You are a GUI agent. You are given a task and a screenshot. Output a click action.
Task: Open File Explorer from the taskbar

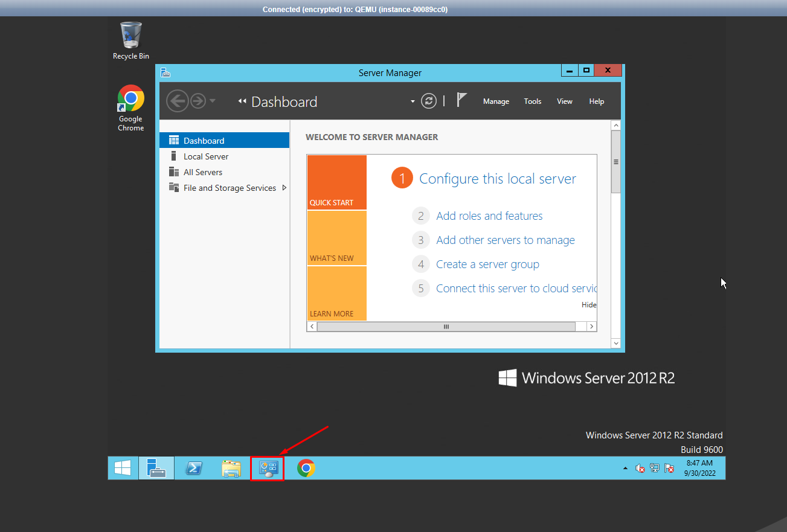point(231,469)
